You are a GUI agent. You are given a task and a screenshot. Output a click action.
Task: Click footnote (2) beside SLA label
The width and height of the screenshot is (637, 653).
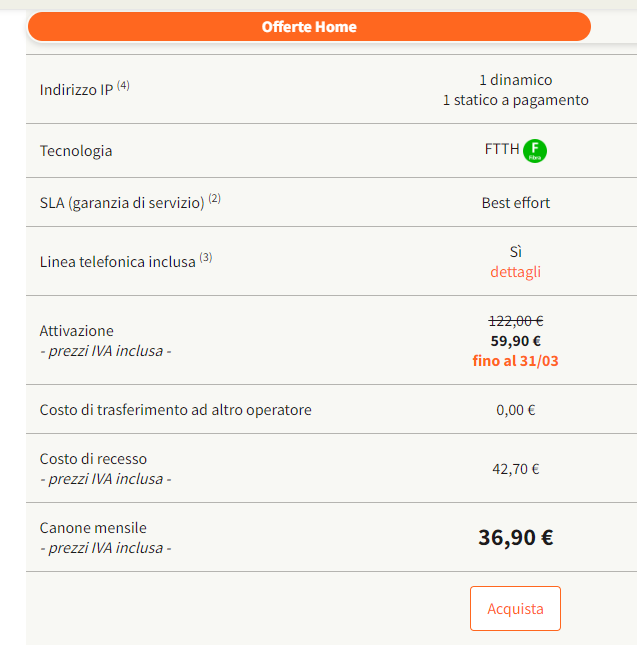[214, 199]
